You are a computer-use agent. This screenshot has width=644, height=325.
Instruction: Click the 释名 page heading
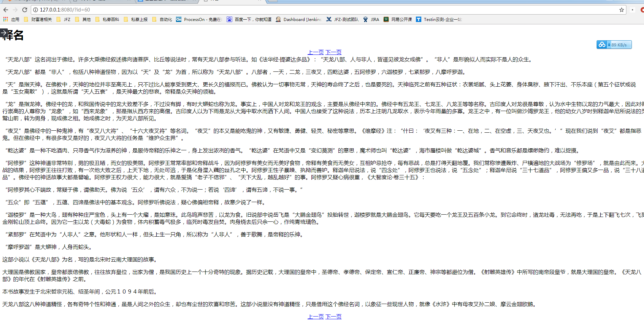pos(13,35)
